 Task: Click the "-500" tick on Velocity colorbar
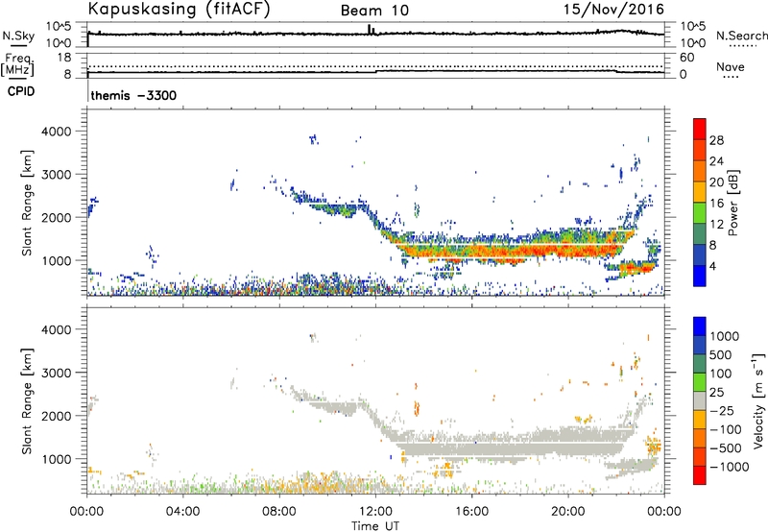coord(726,448)
